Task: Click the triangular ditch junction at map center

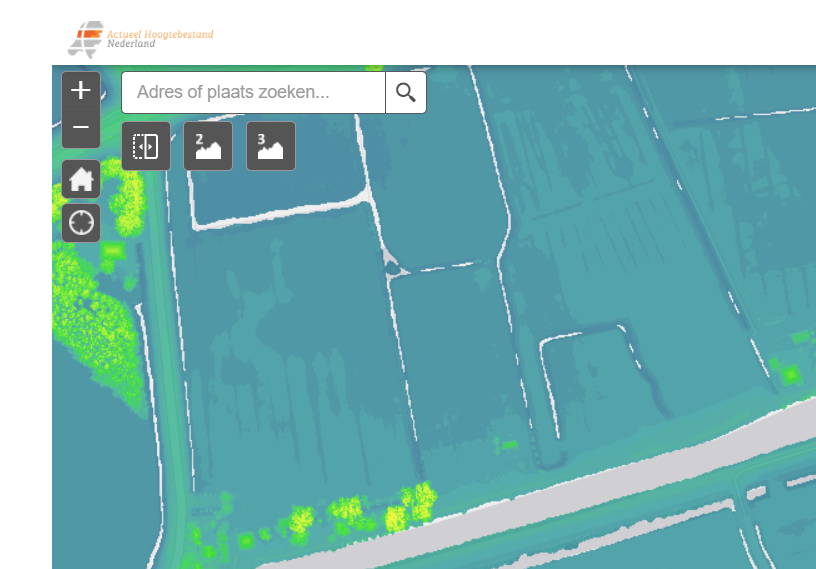Action: (392, 263)
